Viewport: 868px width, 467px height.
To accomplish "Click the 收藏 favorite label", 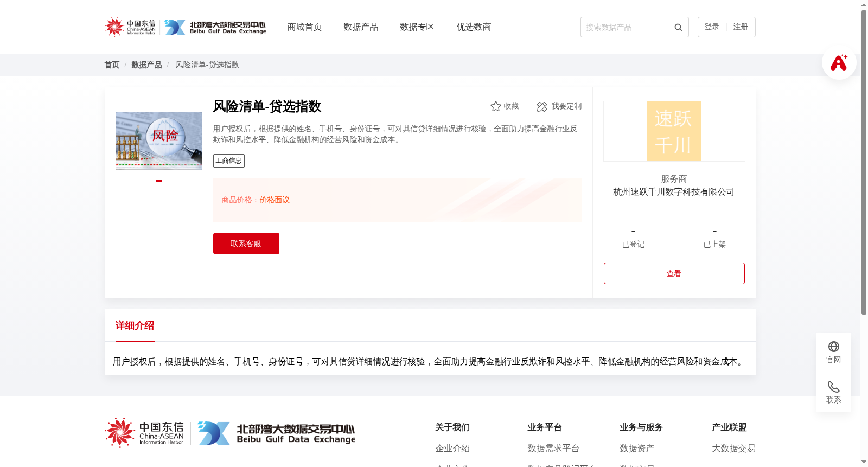I will point(511,106).
